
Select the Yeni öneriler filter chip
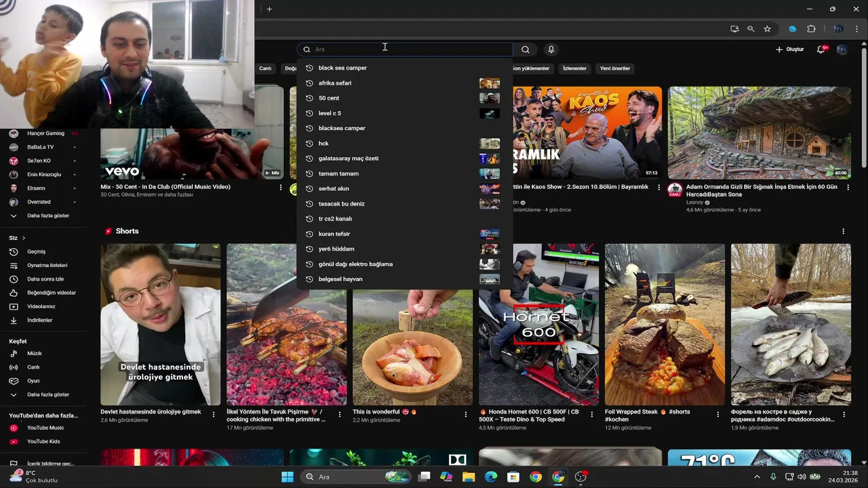pos(615,68)
